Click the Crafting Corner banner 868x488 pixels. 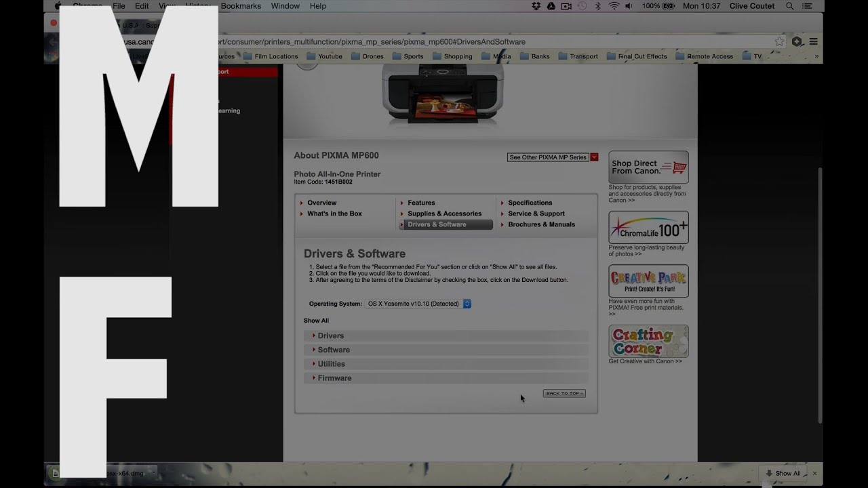click(648, 341)
